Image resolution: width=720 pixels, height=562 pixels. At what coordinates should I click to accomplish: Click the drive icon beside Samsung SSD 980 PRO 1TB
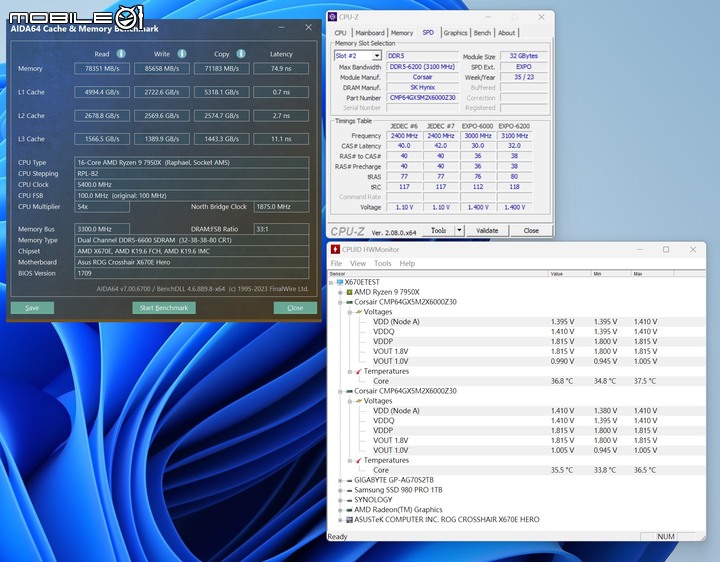(x=349, y=490)
